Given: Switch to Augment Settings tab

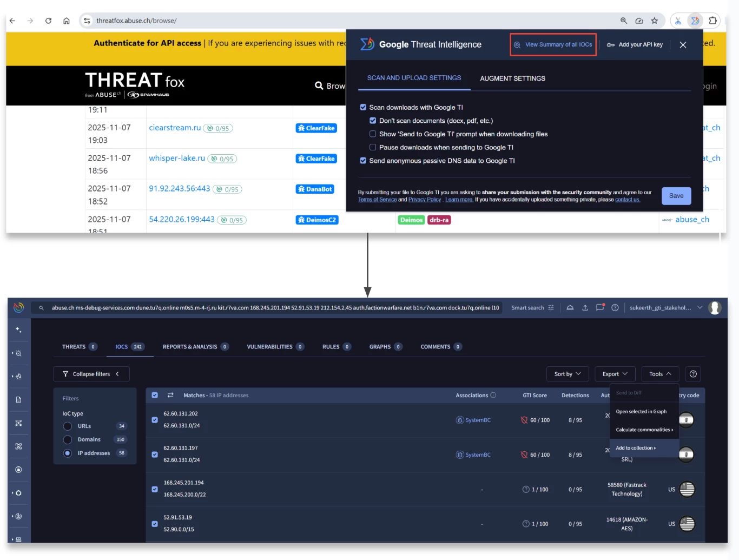Looking at the screenshot, I should point(512,78).
